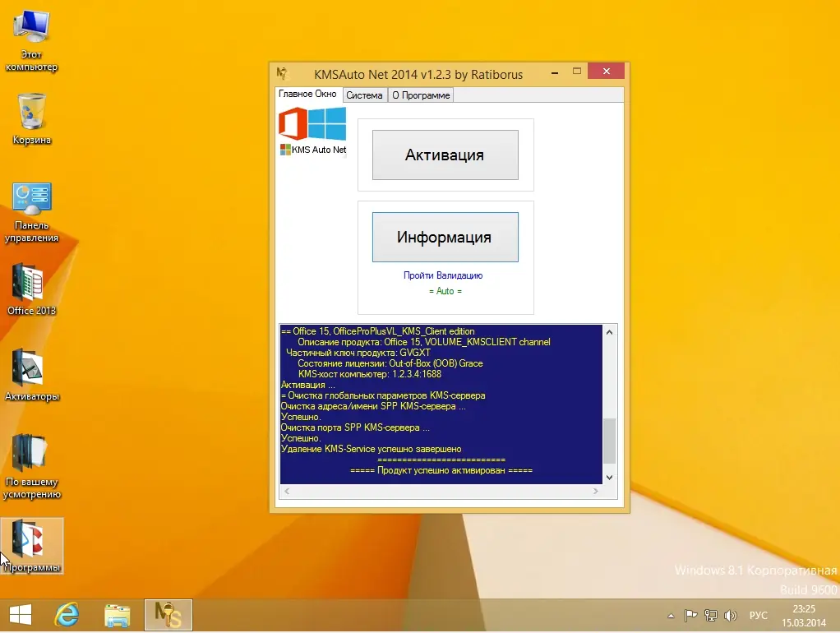
Task: Open the Этот компьютер desktop icon
Action: [31, 41]
